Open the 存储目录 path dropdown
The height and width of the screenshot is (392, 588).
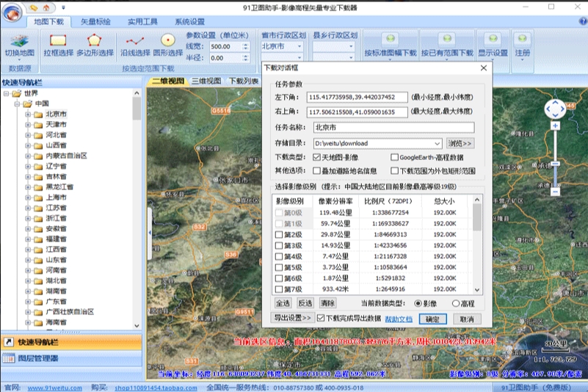click(x=438, y=143)
